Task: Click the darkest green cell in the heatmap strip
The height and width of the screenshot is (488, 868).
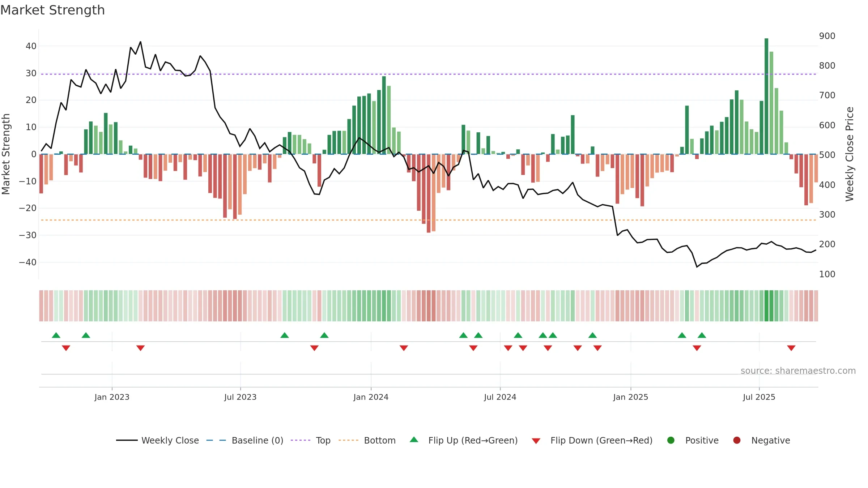Action: coord(766,306)
